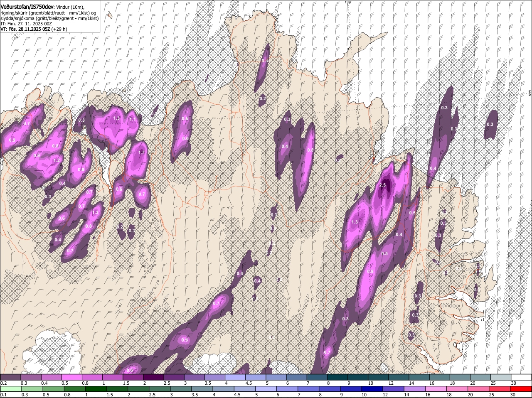Select the 18–20 grey-teal top-row swatch
Screen dimensions: 532x398
click(x=460, y=377)
